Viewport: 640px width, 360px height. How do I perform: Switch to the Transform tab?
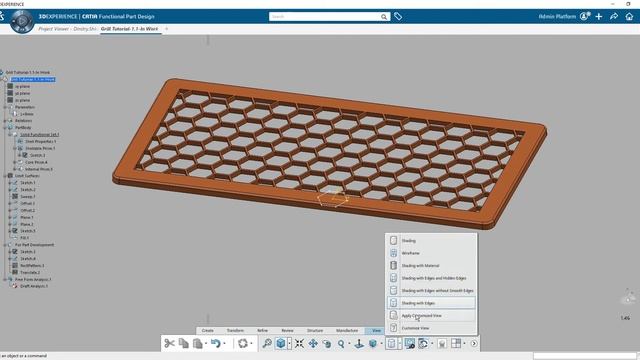coord(235,330)
